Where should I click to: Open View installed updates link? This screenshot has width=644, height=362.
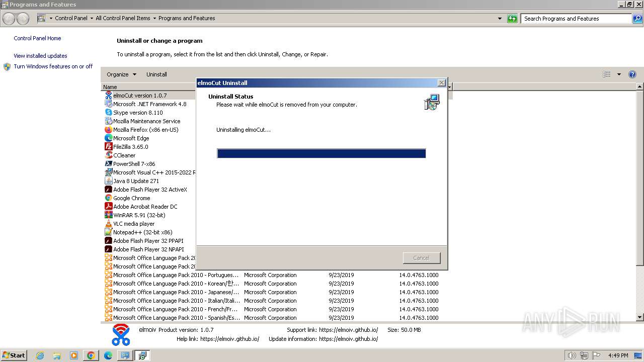[40, 56]
